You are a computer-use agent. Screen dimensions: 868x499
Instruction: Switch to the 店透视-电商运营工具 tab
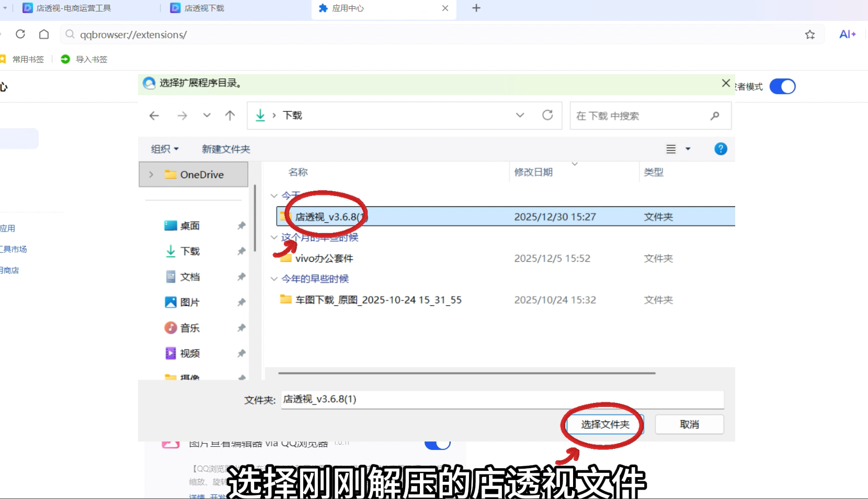66,8
